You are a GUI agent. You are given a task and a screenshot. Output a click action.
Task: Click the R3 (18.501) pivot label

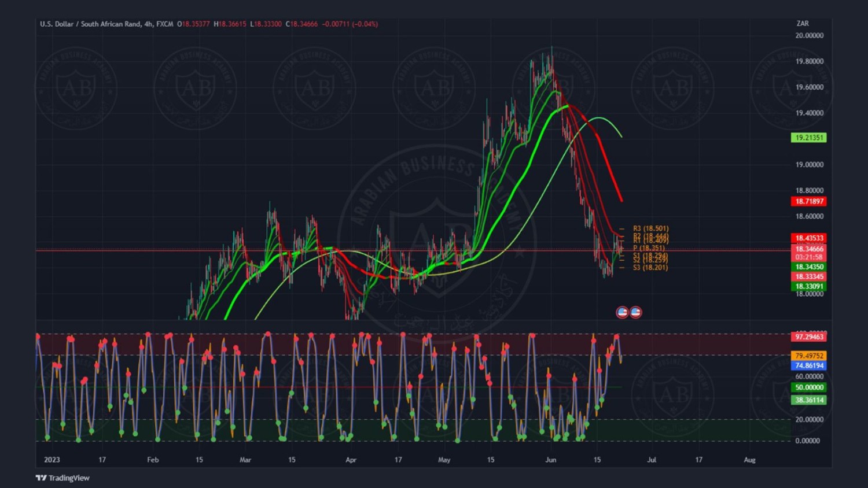pyautogui.click(x=650, y=229)
